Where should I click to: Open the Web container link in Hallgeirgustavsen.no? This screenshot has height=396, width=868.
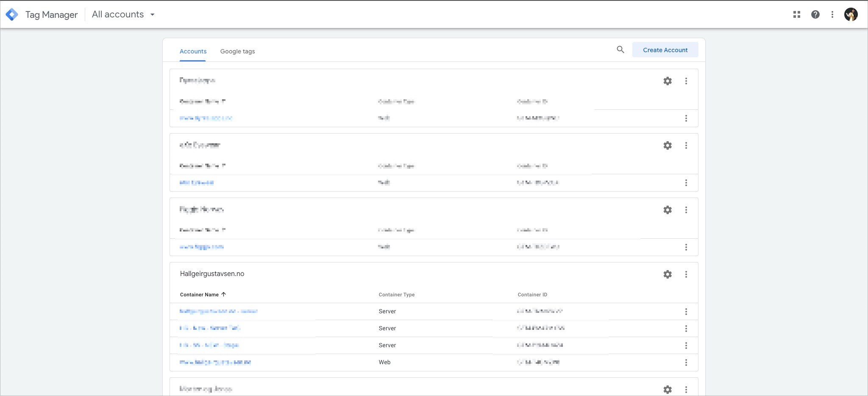coord(215,363)
